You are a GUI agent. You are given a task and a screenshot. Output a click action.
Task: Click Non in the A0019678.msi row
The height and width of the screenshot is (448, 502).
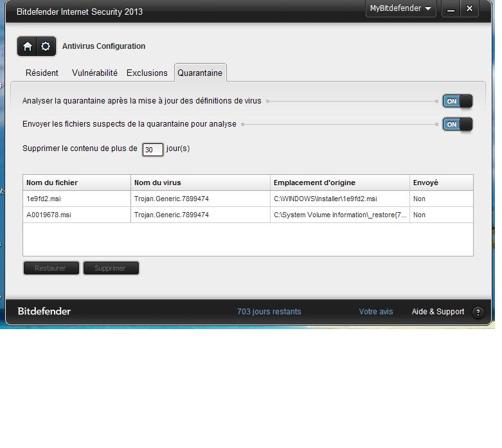coord(419,215)
